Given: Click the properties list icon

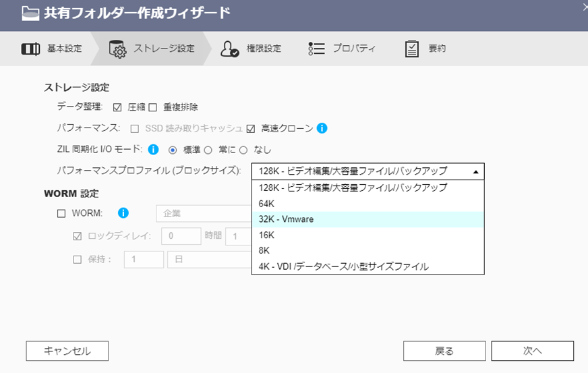Looking at the screenshot, I should (x=316, y=49).
